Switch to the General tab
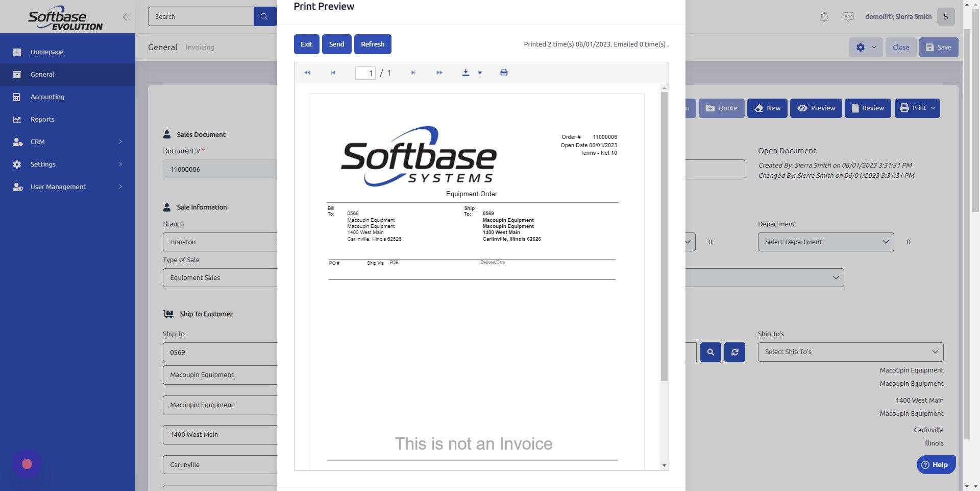Image resolution: width=980 pixels, height=491 pixels. point(163,47)
